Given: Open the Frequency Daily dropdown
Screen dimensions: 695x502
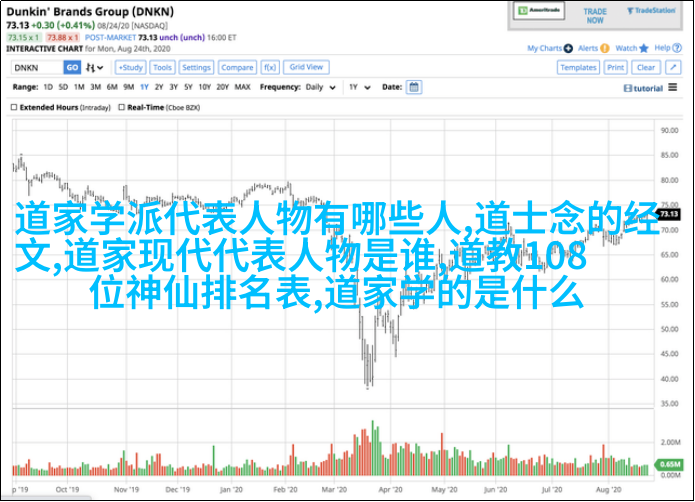Looking at the screenshot, I should point(320,87).
